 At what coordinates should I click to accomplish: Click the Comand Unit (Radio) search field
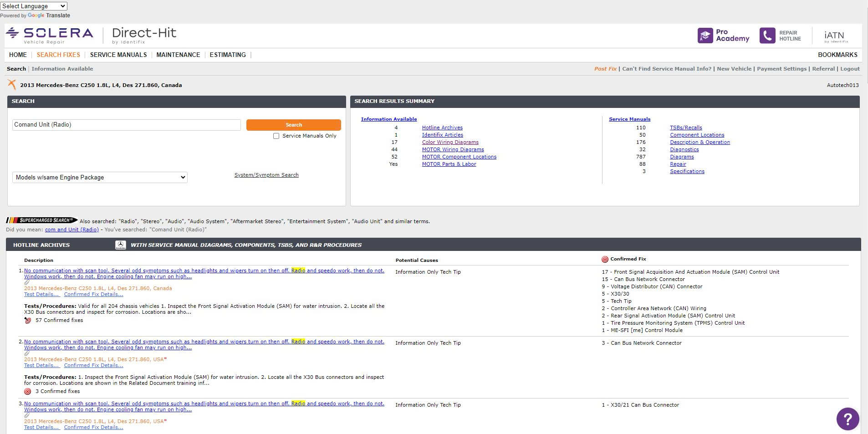[126, 125]
